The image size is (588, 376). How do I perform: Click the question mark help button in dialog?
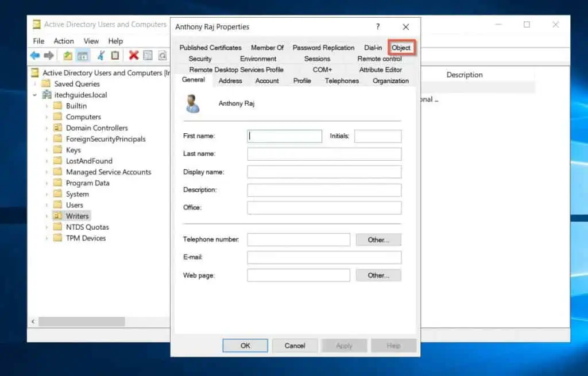coord(378,26)
